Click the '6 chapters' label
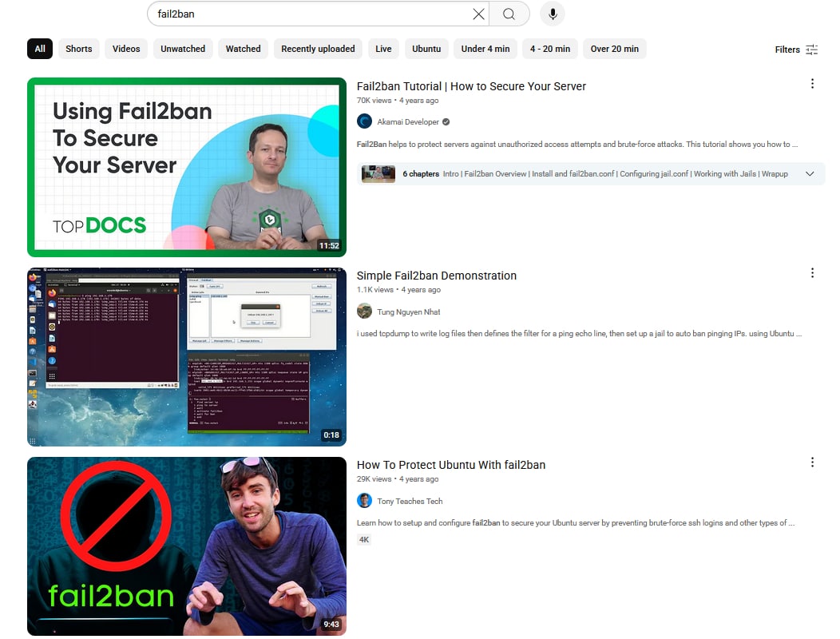 (x=421, y=173)
